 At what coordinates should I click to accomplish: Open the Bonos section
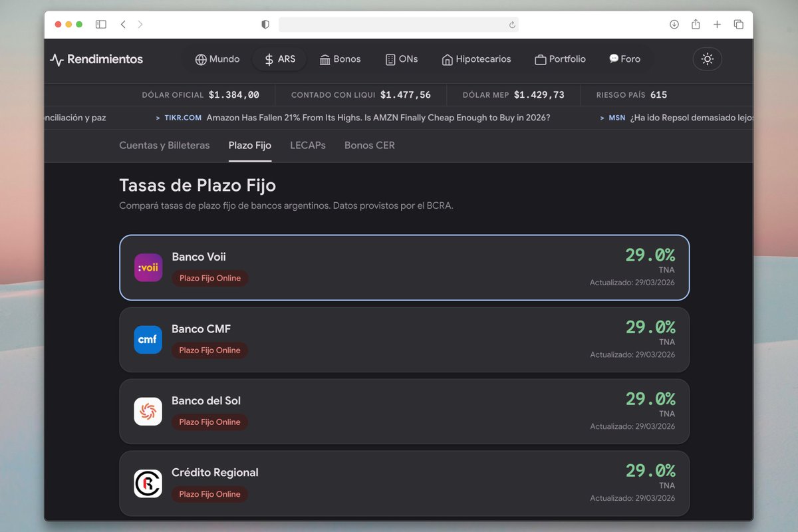340,59
